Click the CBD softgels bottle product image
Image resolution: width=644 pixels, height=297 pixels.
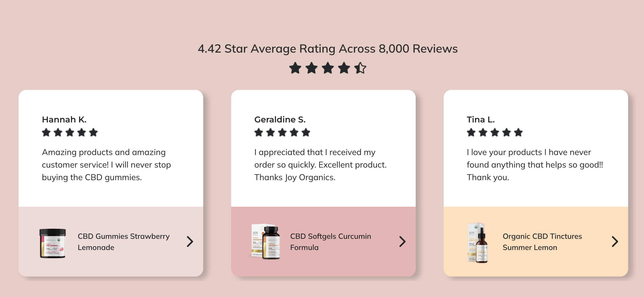(x=266, y=242)
